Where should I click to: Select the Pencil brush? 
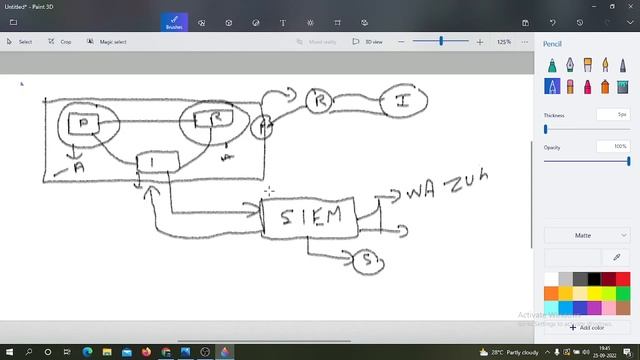(552, 87)
